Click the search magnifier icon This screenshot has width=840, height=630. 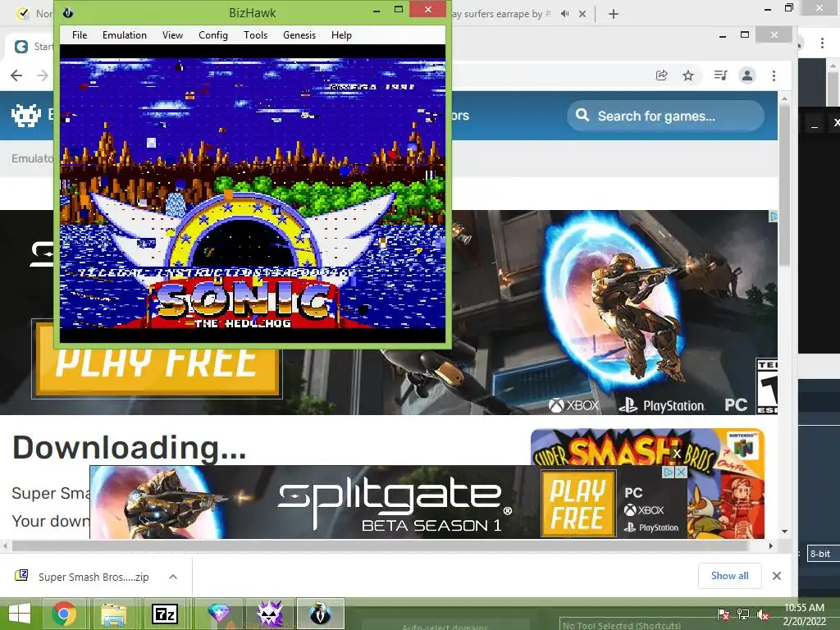click(582, 115)
